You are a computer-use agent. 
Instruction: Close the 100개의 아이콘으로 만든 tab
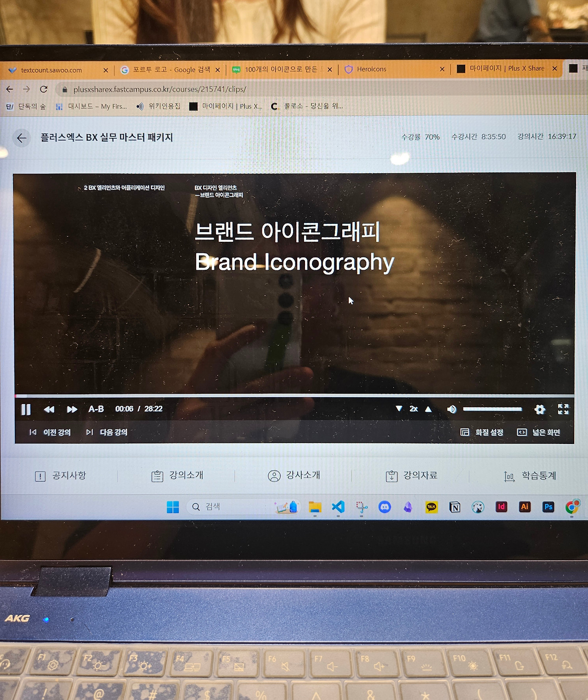tap(330, 69)
